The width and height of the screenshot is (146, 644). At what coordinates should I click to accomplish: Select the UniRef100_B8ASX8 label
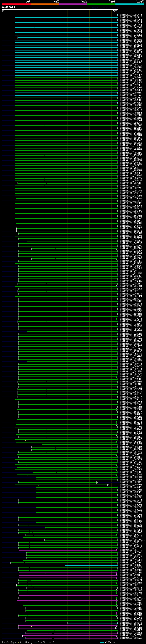(x=131, y=638)
